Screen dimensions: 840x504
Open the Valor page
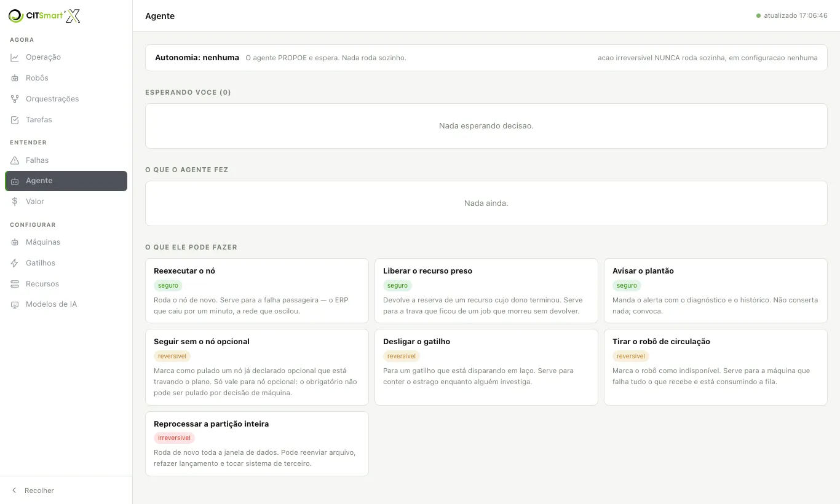click(66, 202)
